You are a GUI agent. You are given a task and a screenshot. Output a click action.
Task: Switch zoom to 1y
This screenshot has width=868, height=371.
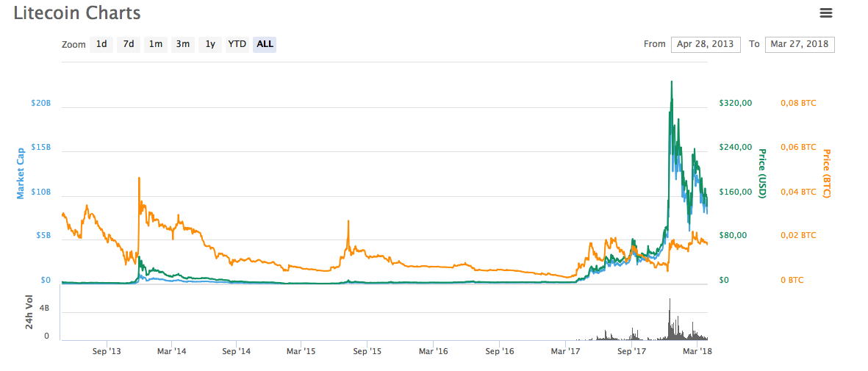pos(210,44)
